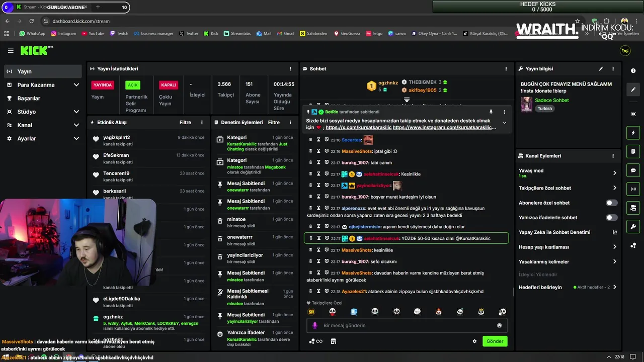644x362 pixels.
Task: Expand the pinned message chevron
Action: pyautogui.click(x=504, y=123)
